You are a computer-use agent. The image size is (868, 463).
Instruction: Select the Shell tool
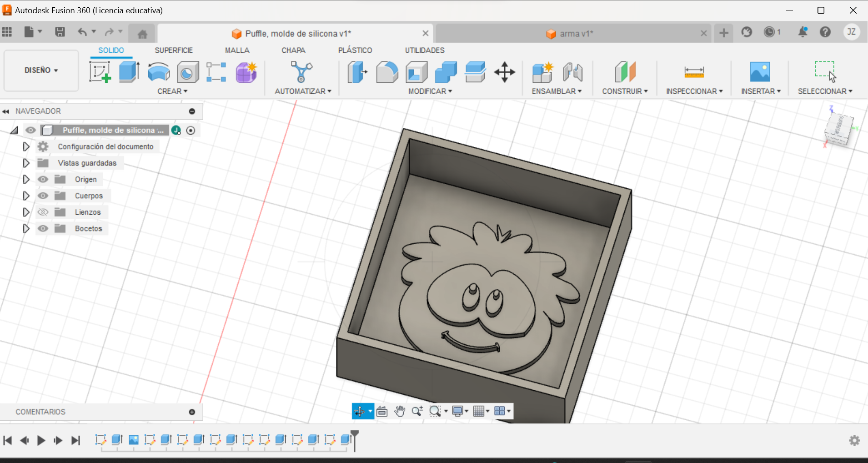416,72
